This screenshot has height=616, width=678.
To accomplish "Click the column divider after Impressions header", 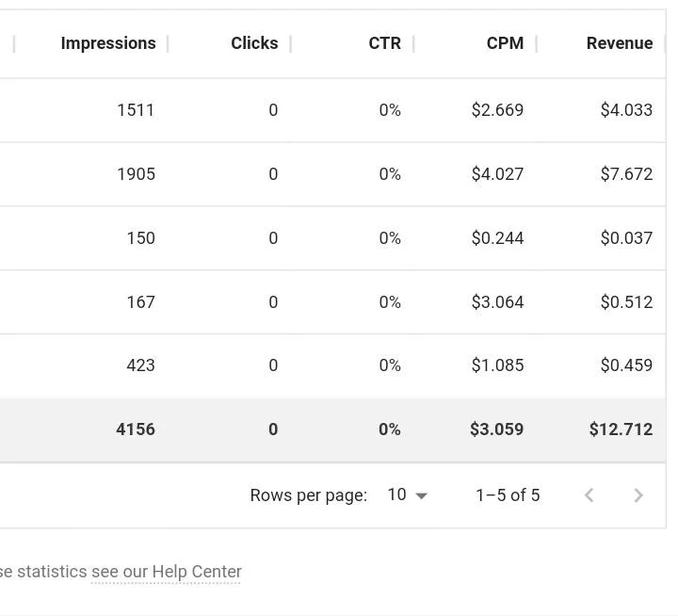I will [168, 43].
